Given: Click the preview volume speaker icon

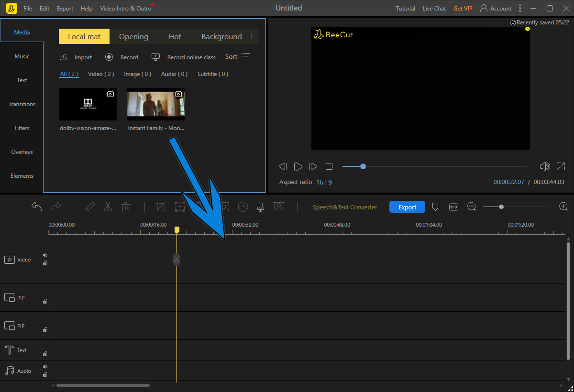Looking at the screenshot, I should [544, 166].
